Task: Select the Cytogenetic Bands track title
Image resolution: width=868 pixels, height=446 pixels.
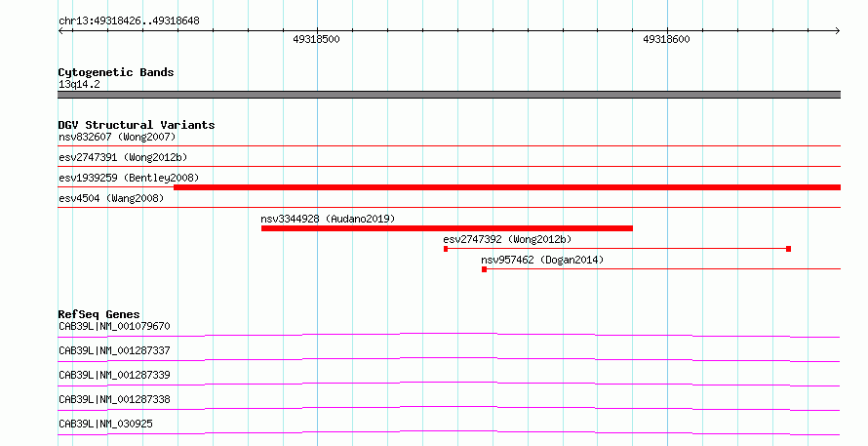Action: (116, 72)
